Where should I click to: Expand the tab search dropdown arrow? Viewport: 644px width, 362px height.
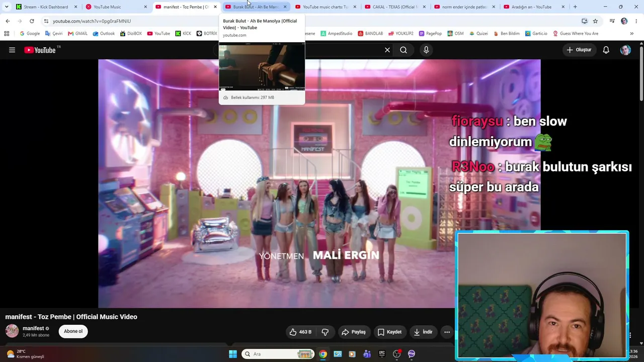[7, 7]
